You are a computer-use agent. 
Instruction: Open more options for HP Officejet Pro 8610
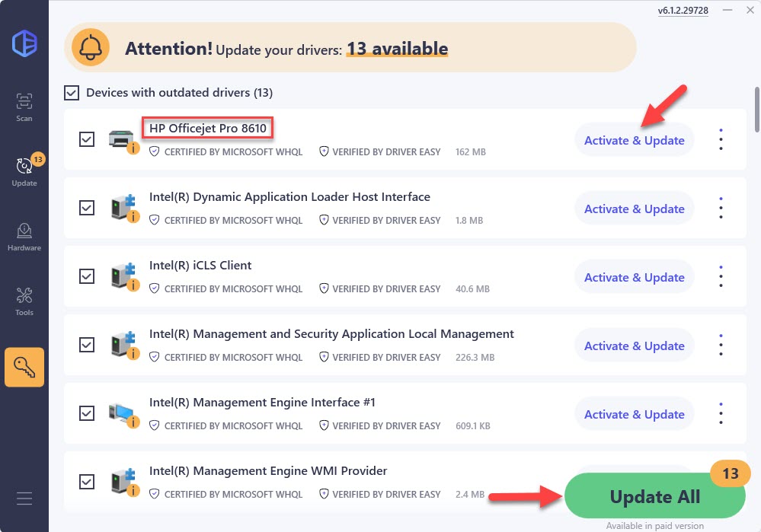(x=721, y=139)
